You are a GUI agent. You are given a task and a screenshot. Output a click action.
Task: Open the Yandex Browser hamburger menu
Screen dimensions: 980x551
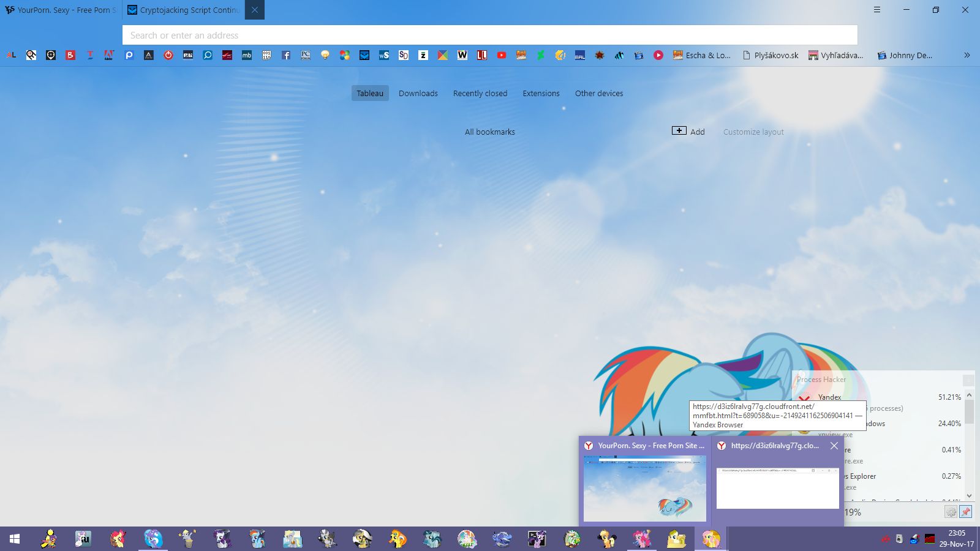pos(877,10)
